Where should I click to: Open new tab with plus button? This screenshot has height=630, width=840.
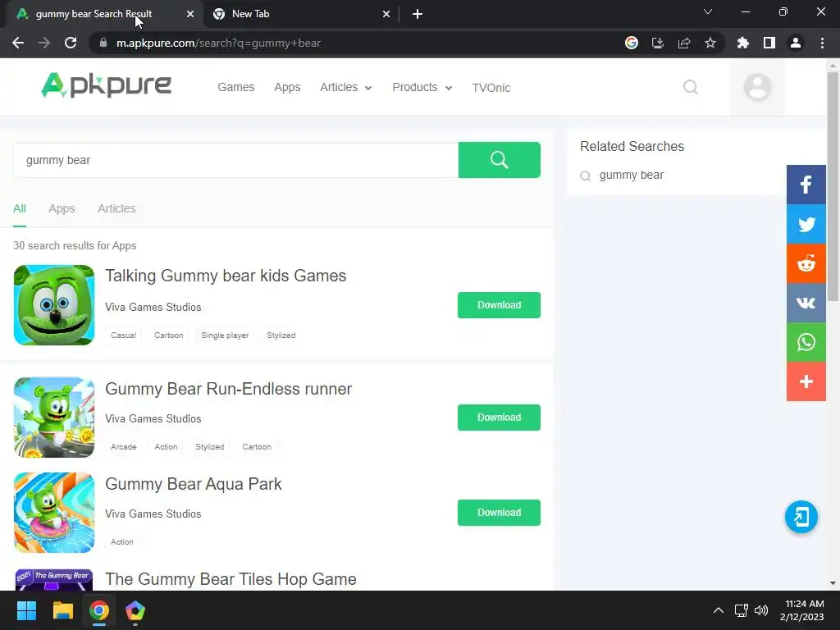pos(418,14)
